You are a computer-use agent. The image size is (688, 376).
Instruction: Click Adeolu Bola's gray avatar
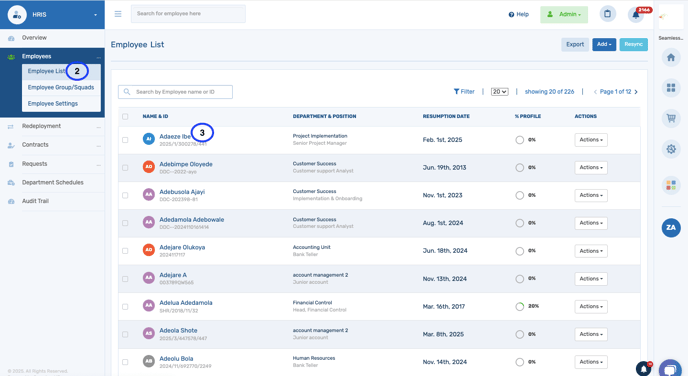pyautogui.click(x=149, y=361)
